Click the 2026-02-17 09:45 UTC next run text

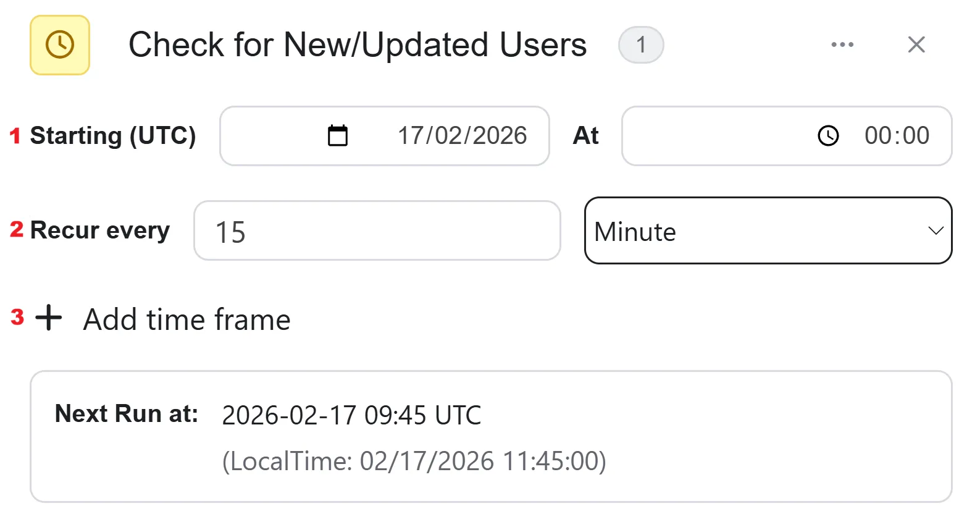(x=351, y=415)
